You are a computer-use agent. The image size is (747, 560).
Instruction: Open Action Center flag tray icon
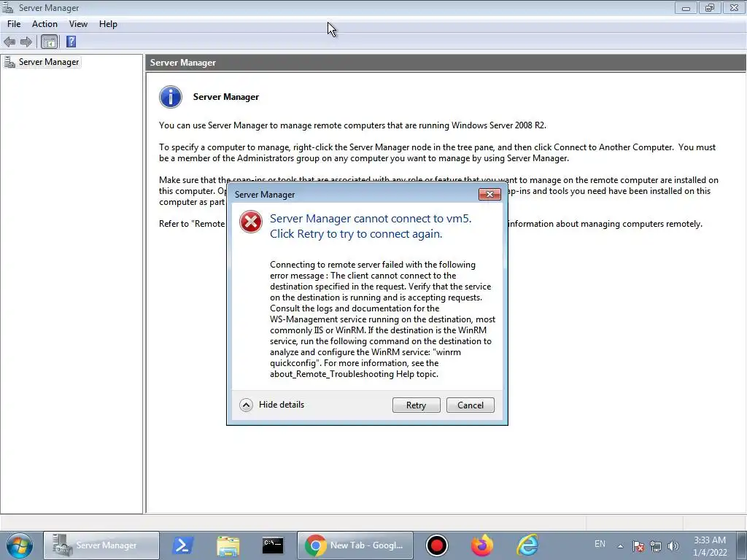(x=638, y=546)
